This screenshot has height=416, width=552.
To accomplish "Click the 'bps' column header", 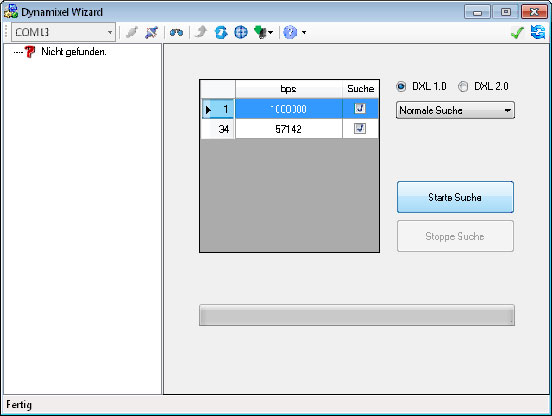I will click(x=289, y=89).
